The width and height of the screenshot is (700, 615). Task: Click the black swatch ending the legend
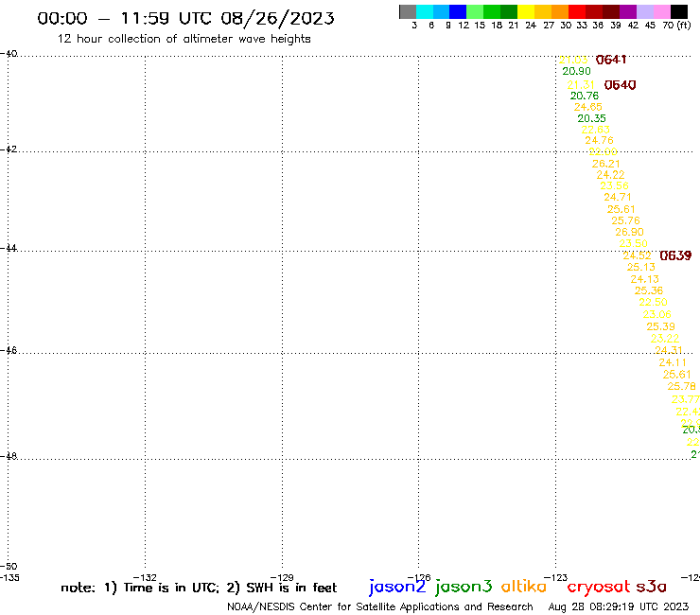(679, 11)
